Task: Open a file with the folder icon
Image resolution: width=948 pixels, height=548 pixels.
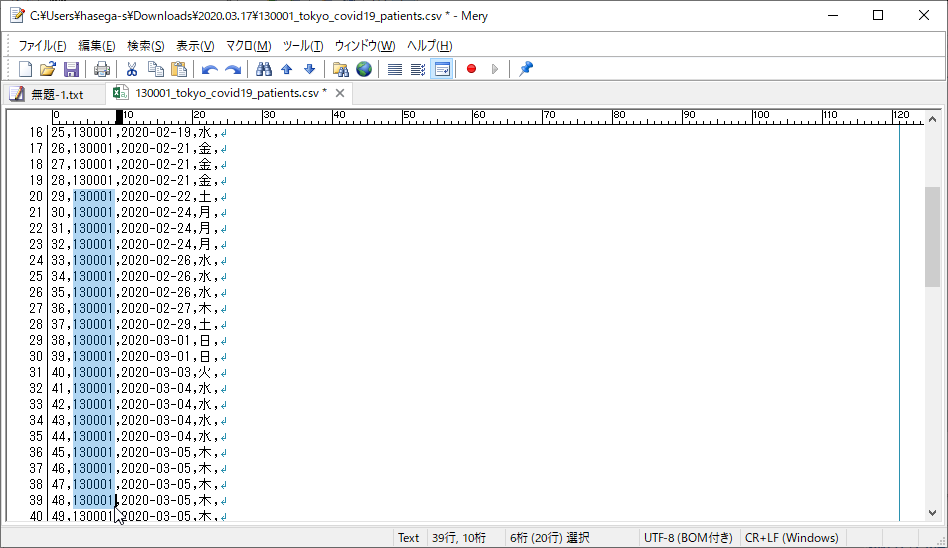Action: 48,69
